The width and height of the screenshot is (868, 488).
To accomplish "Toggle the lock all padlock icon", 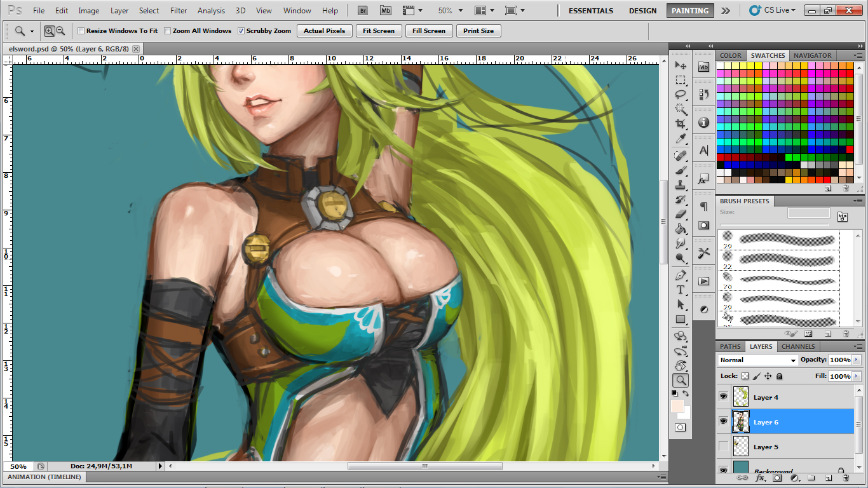I will 780,376.
